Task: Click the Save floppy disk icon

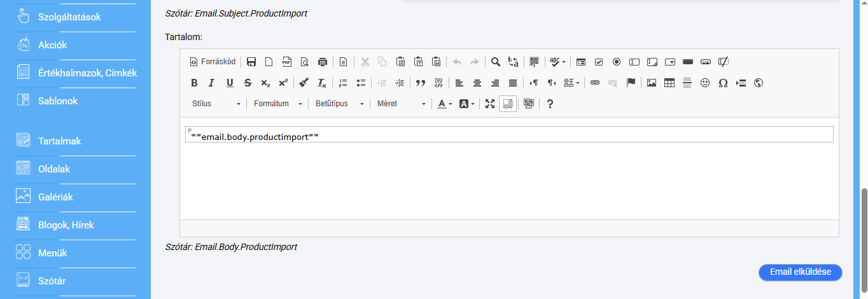Action: coord(251,62)
